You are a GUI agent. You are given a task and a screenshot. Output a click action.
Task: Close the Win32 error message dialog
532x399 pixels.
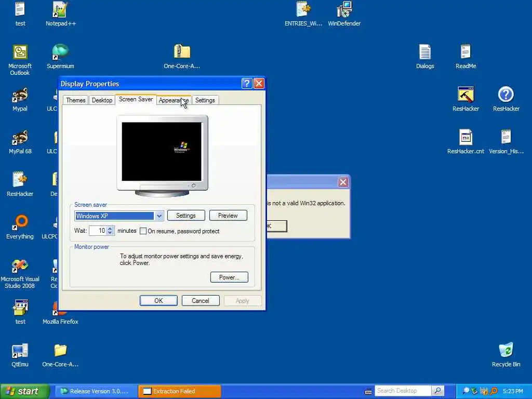(343, 182)
